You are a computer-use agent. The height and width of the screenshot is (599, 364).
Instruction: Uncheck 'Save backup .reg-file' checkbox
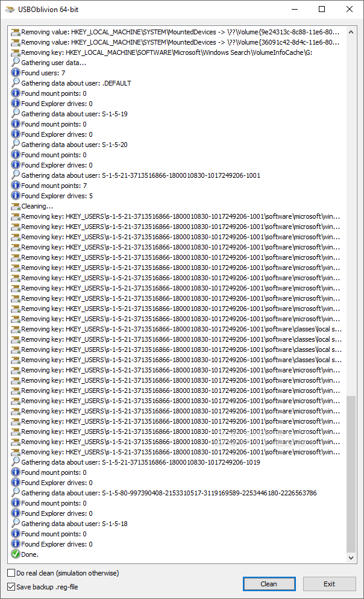pos(11,587)
